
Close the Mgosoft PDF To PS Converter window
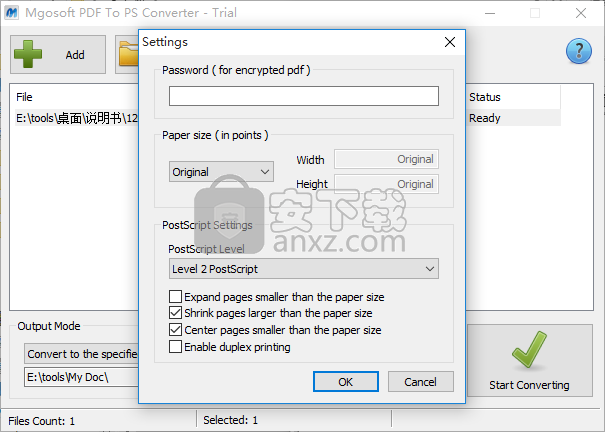(x=581, y=13)
